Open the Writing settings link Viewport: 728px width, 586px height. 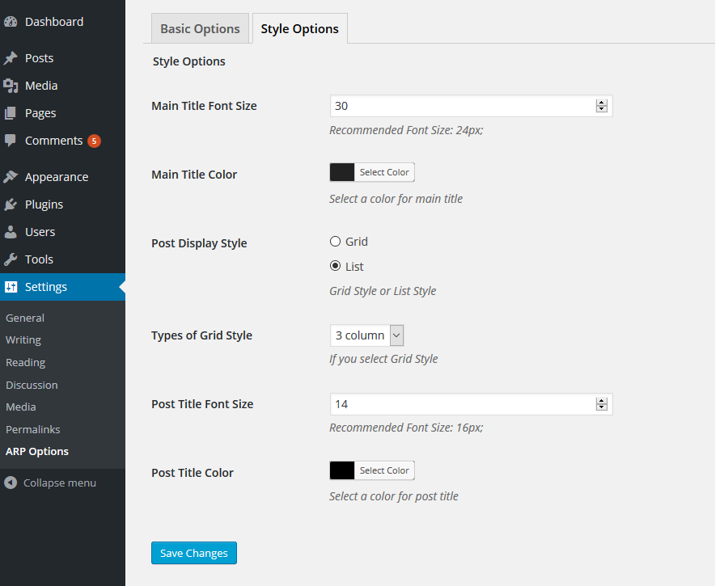pyautogui.click(x=23, y=340)
